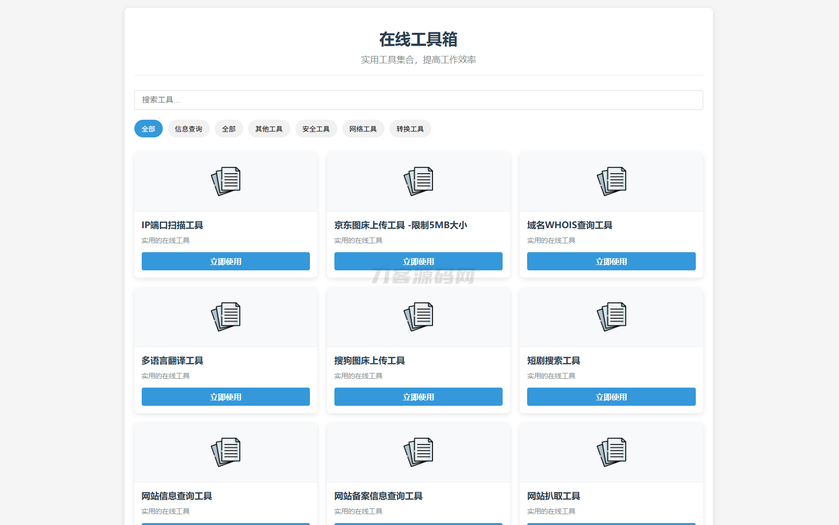Image resolution: width=839 pixels, height=525 pixels.
Task: Open 短剧搜索工具 with its 立即使用 button
Action: 611,397
